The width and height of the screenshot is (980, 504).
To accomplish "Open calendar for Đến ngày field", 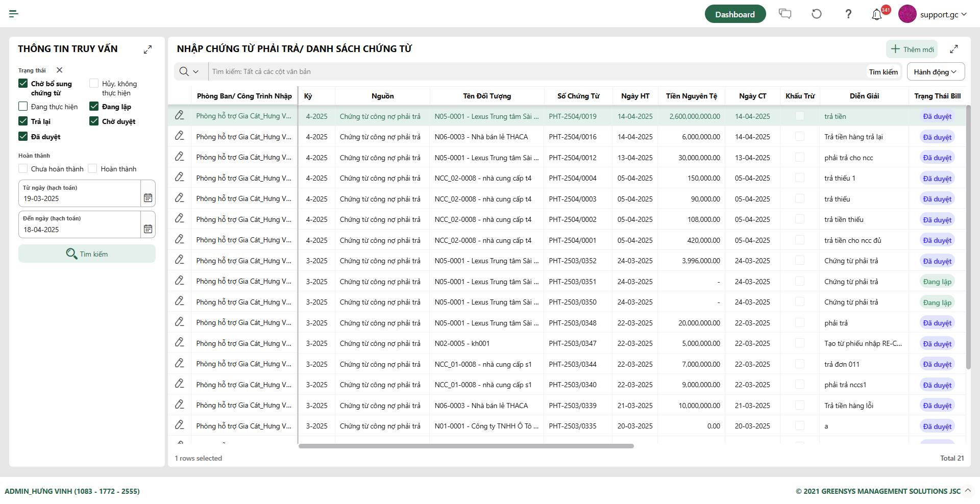I will [148, 229].
